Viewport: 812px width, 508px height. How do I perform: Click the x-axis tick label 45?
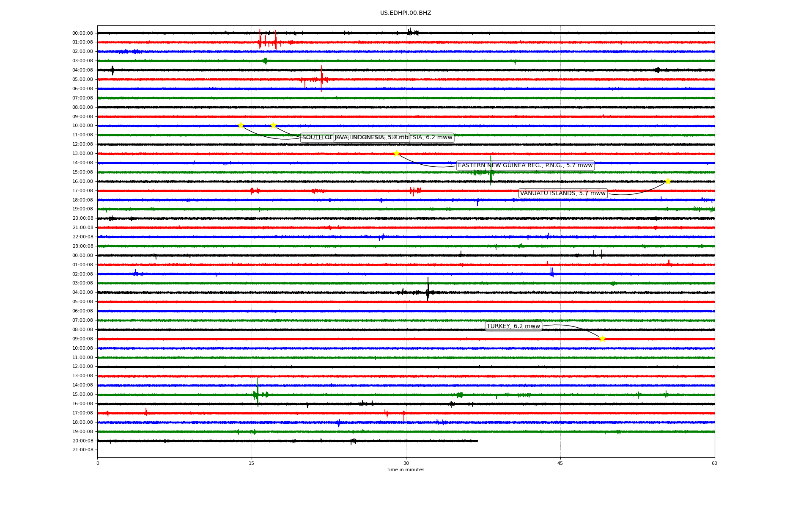tap(560, 463)
